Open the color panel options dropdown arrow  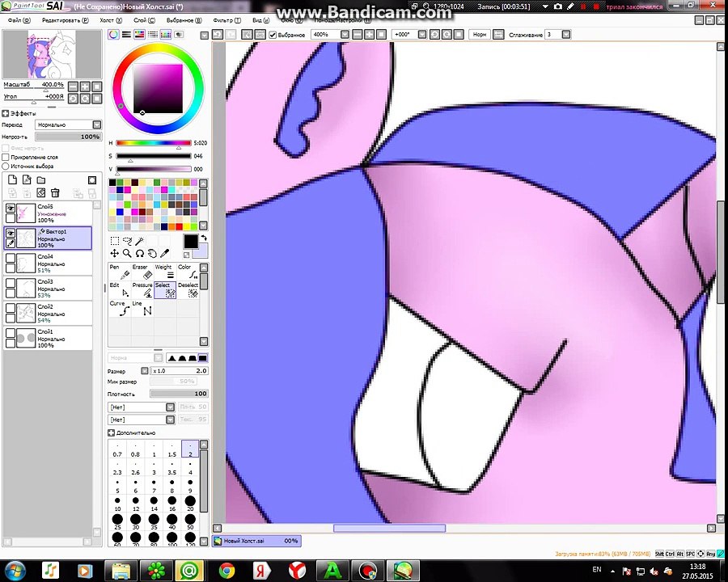point(205,36)
